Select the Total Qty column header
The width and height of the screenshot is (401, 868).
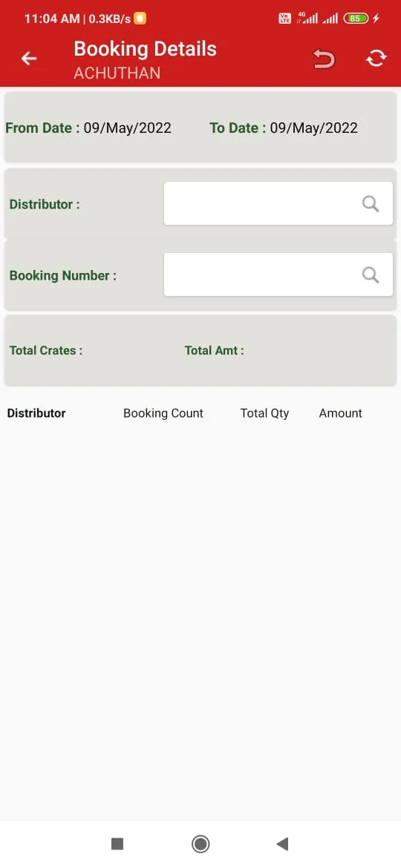pos(265,413)
